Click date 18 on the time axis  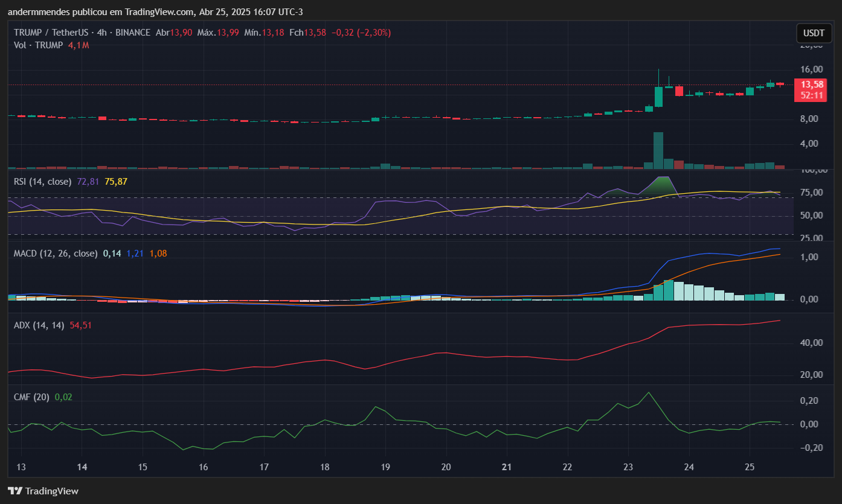tap(325, 467)
